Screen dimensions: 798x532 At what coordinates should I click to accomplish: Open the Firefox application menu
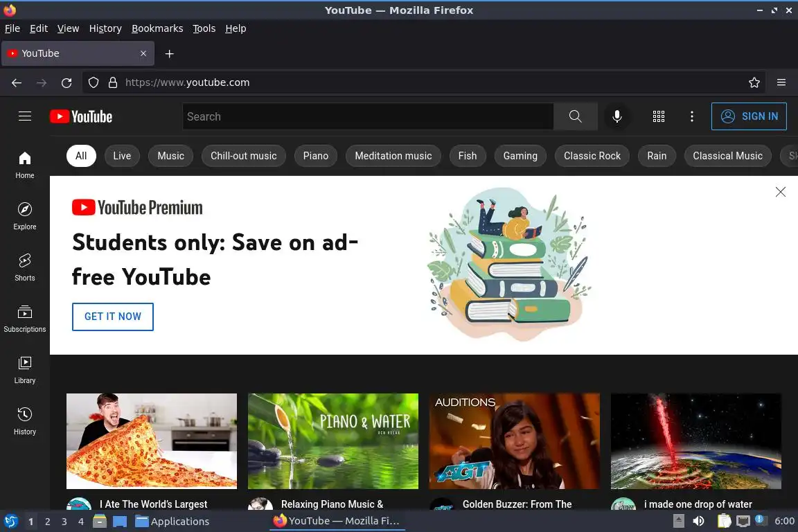781,82
